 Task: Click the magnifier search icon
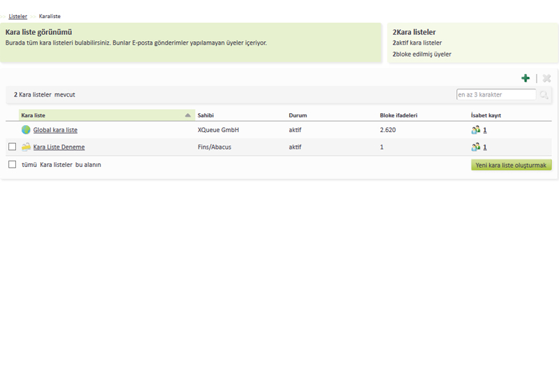pos(544,95)
